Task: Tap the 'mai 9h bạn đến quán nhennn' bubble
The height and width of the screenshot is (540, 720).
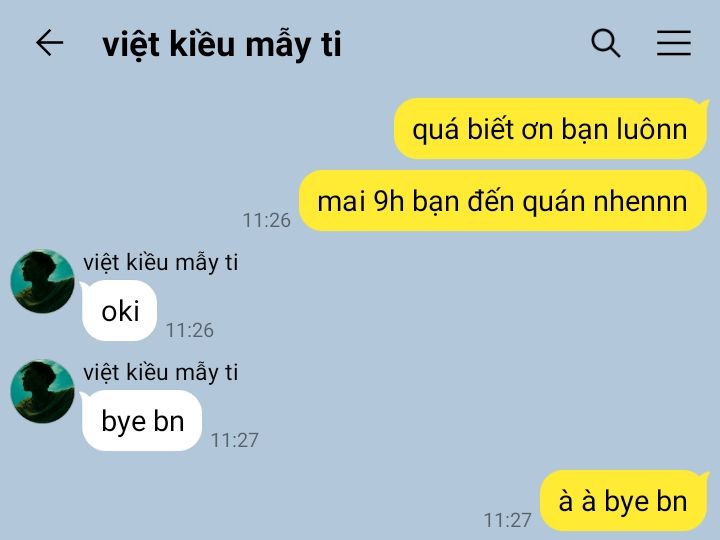Action: [x=503, y=201]
